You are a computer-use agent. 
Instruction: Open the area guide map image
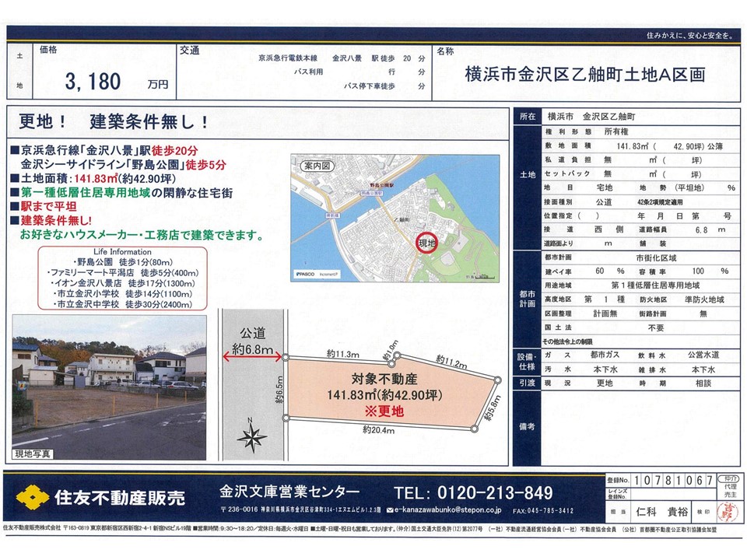(x=395, y=217)
